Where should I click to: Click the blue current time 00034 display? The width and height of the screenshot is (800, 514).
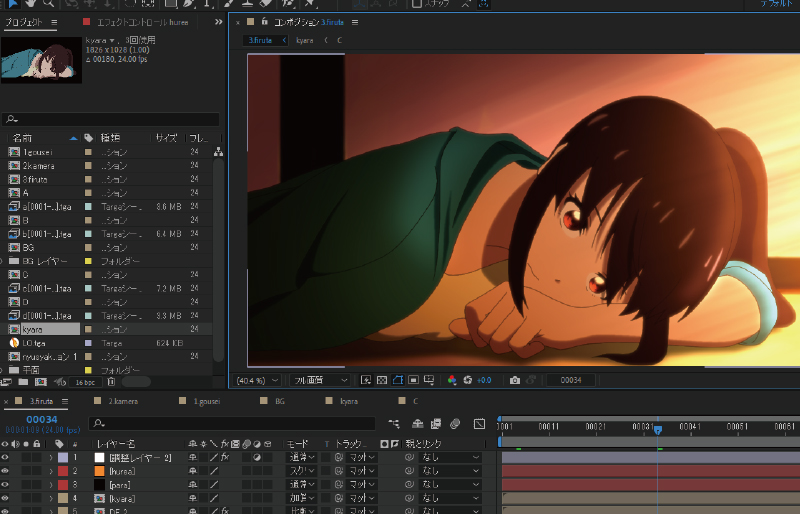pos(42,419)
